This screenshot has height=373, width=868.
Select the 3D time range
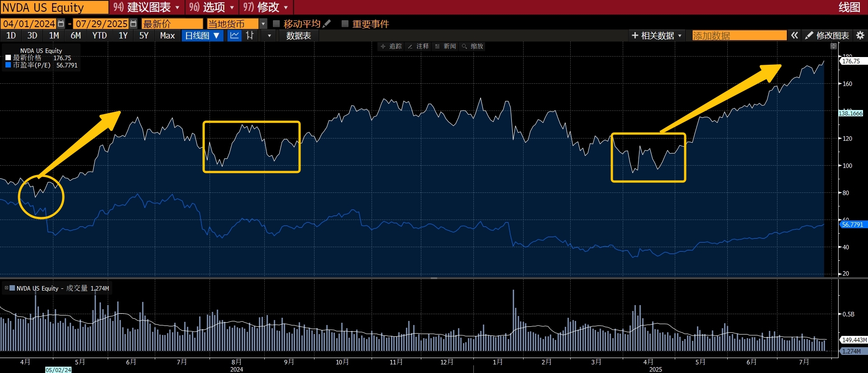32,35
